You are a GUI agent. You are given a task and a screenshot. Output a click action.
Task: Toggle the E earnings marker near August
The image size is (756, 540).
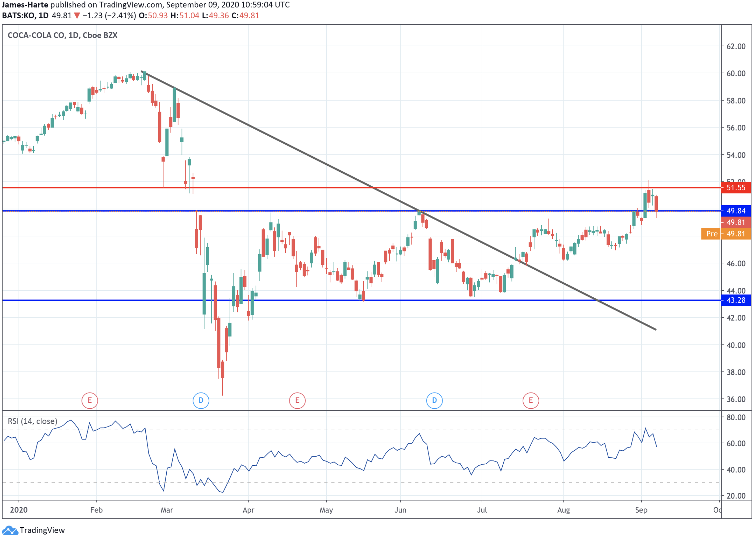coord(530,400)
